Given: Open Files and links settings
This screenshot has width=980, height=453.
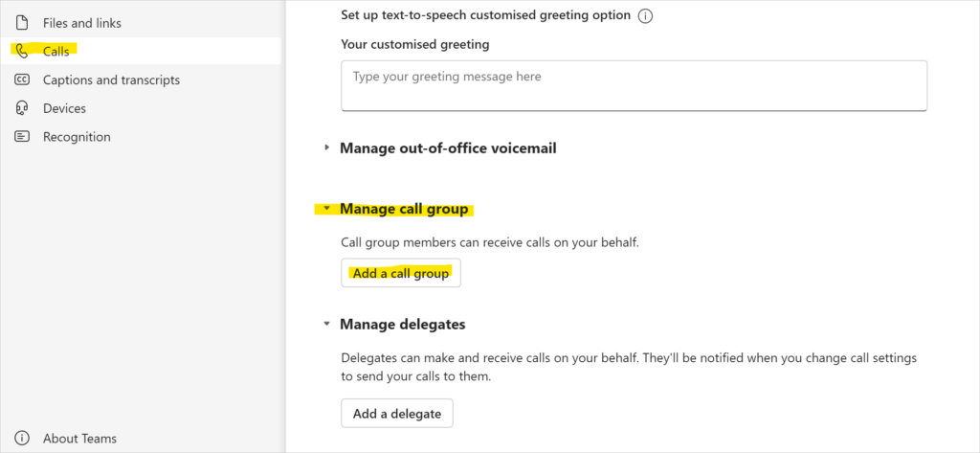Looking at the screenshot, I should point(142,23).
